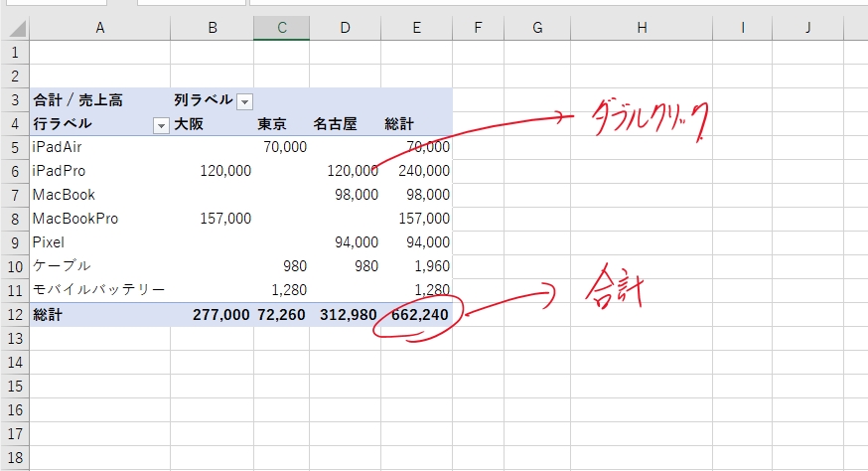Screen dimensions: 868x471
Task: Select the 東京 total cell 72,260
Action: tap(281, 315)
